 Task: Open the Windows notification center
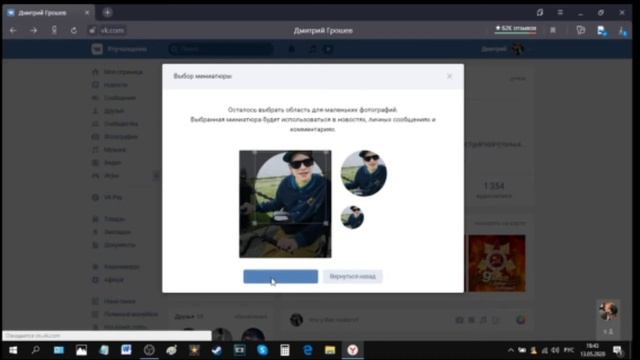[618, 350]
